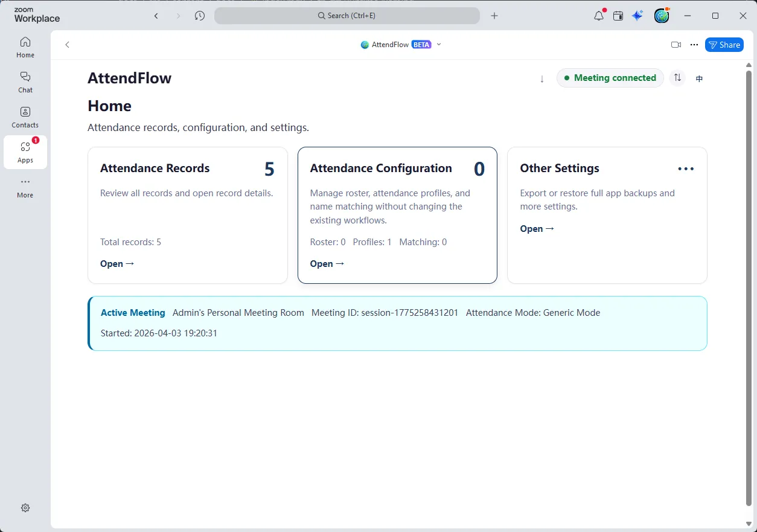Click the 'Profiles: 1' value
This screenshot has height=532, width=757.
pos(372,242)
